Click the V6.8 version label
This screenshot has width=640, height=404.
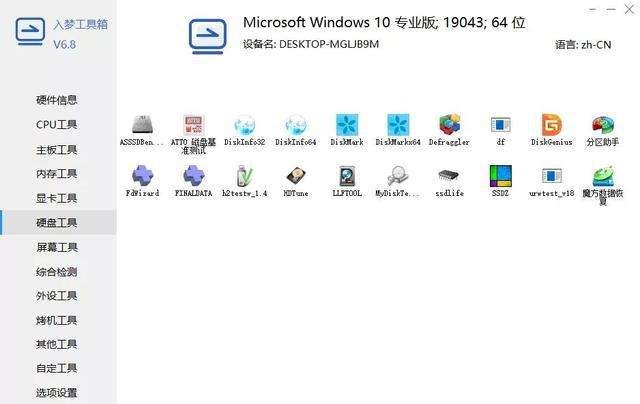pos(64,44)
